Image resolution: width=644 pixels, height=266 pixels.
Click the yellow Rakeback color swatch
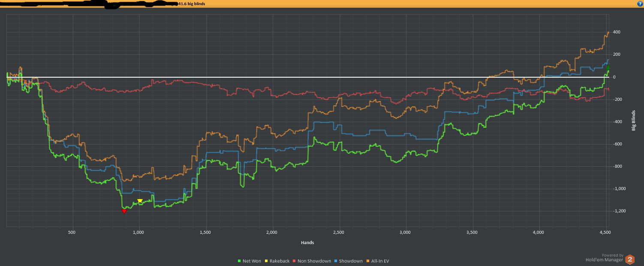(x=266, y=261)
